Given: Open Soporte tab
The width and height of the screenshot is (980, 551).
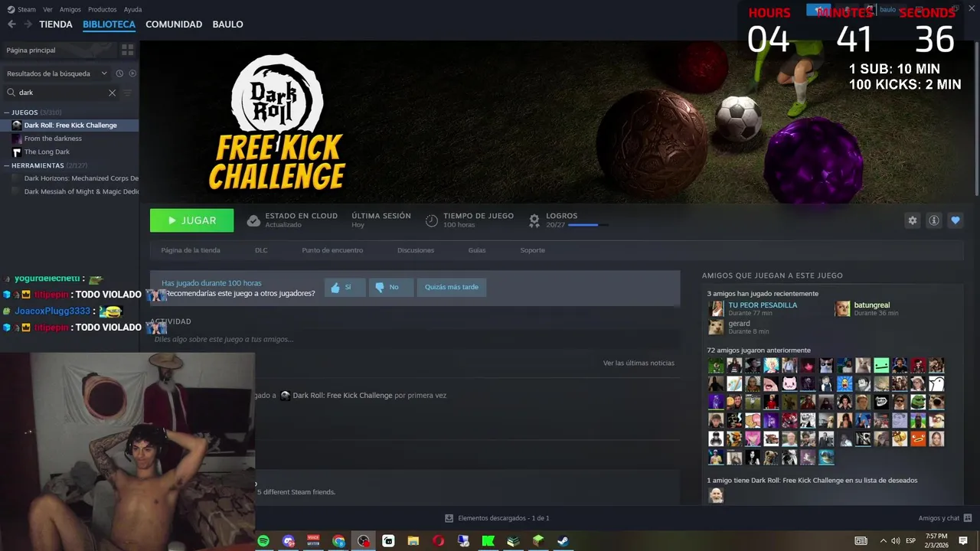Looking at the screenshot, I should point(533,250).
